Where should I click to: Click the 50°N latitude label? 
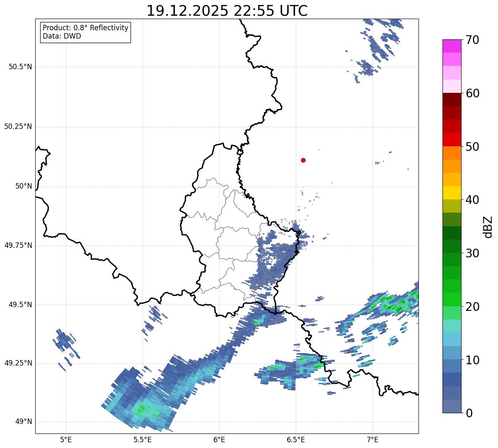24,186
